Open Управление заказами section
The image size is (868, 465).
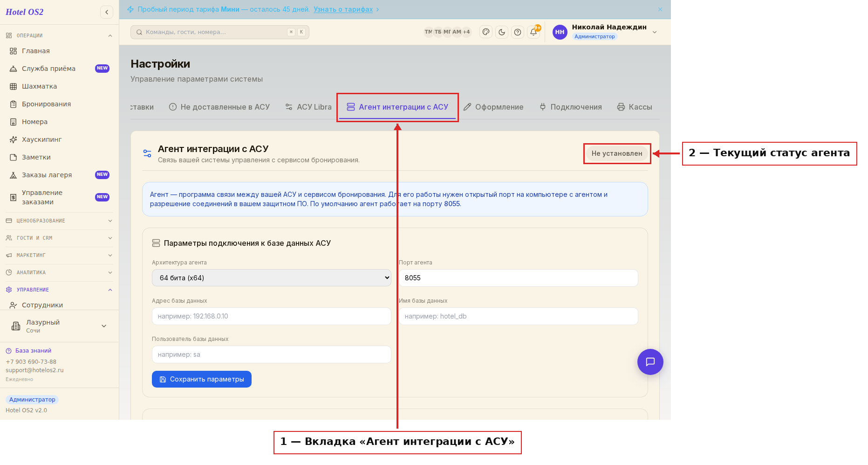click(x=59, y=197)
